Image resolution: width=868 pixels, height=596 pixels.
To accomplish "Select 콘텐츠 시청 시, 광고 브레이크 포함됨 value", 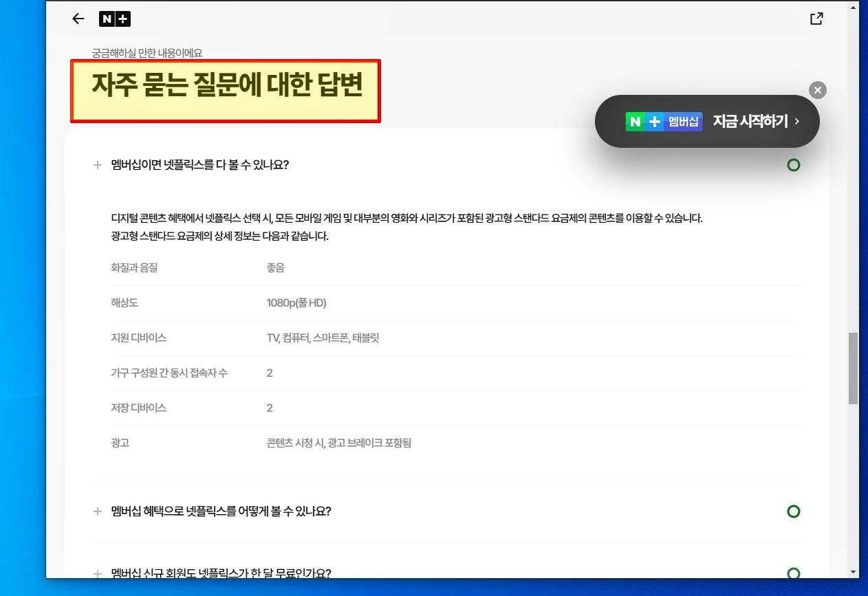I will [339, 443].
